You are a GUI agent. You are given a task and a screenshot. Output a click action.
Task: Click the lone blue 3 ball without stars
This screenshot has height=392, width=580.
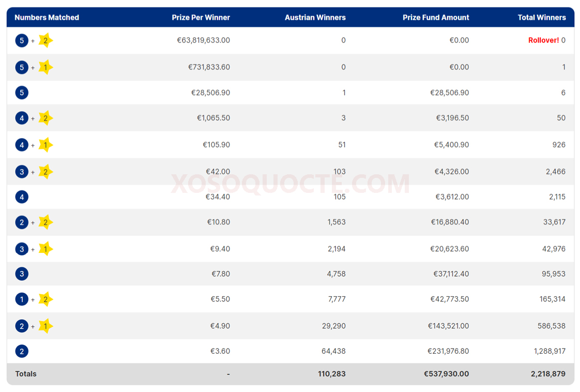(22, 274)
